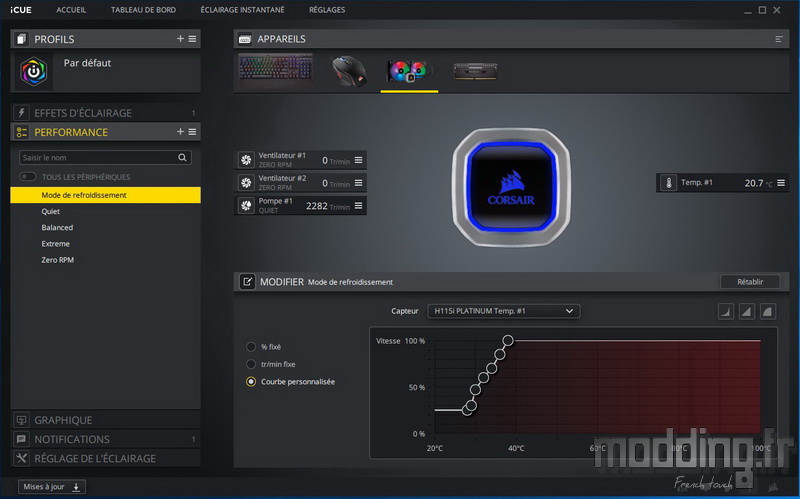Select the mouse device thumbnail
The height and width of the screenshot is (499, 800).
(x=349, y=71)
